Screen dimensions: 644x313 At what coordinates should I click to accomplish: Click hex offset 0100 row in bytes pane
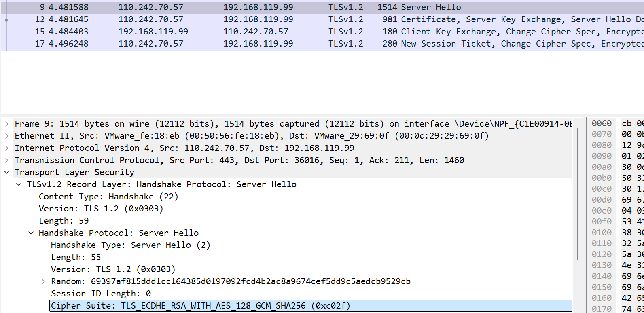click(x=602, y=233)
